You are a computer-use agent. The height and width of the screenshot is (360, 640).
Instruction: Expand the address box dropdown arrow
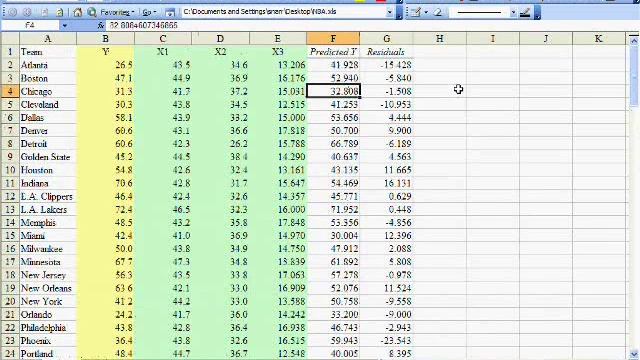pyautogui.click(x=389, y=12)
